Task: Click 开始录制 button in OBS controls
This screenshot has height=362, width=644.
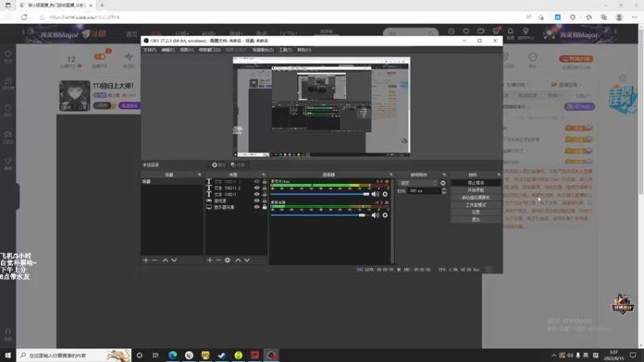Action: [x=476, y=191]
